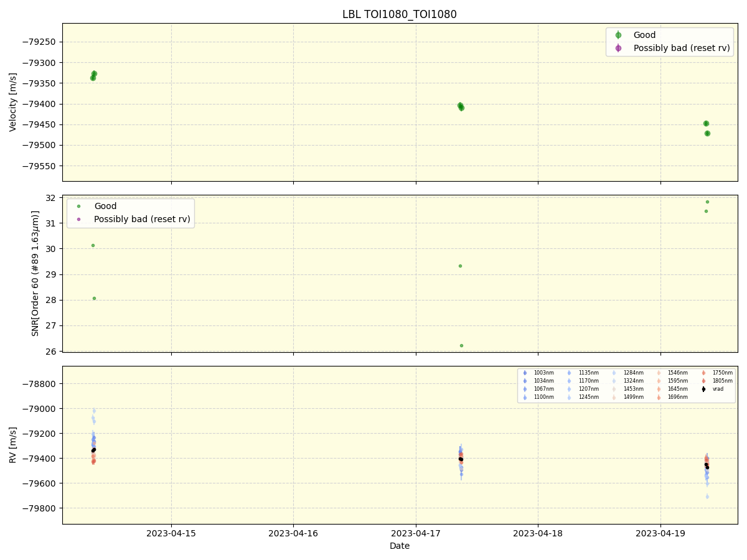747x560 pixels.
Task: Click the SNR point near 28.1
Action: tap(94, 298)
